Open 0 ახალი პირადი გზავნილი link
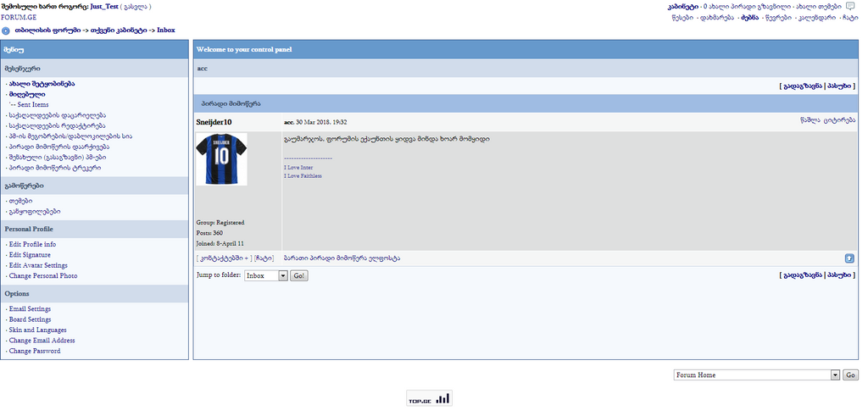868x416 pixels. click(x=748, y=7)
